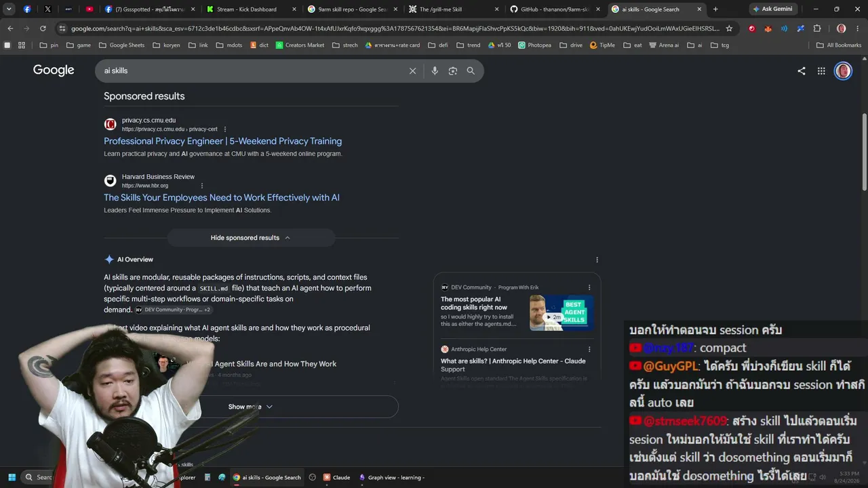Open the koryen bookmark folder
868x488 pixels.
pyautogui.click(x=167, y=45)
